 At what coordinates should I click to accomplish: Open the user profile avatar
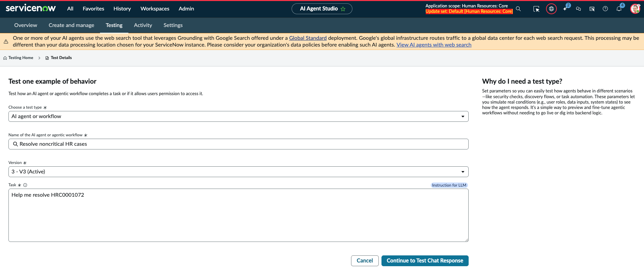(635, 9)
